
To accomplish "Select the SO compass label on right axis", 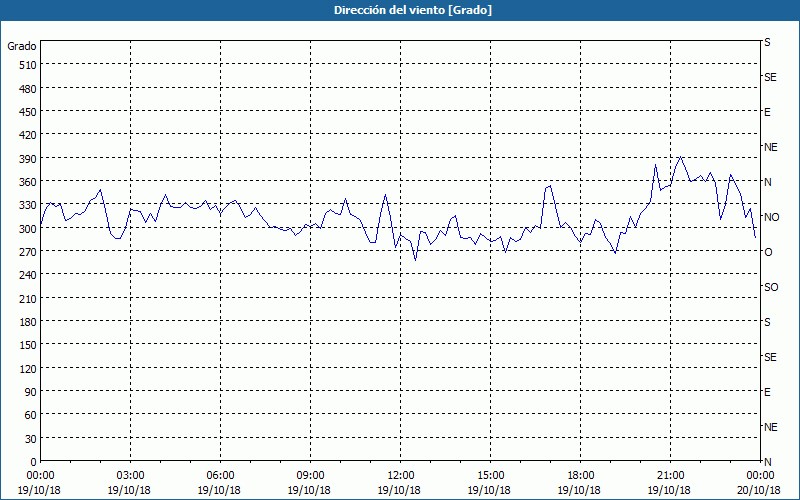I will (x=771, y=287).
